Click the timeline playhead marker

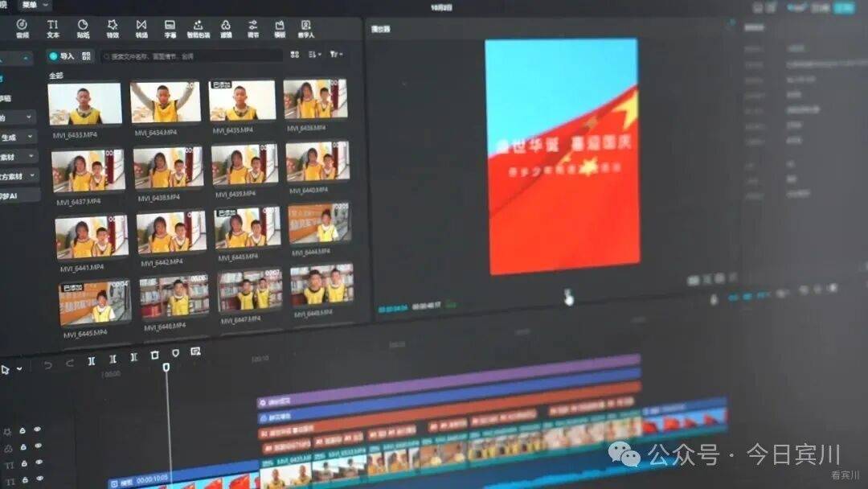pos(166,367)
